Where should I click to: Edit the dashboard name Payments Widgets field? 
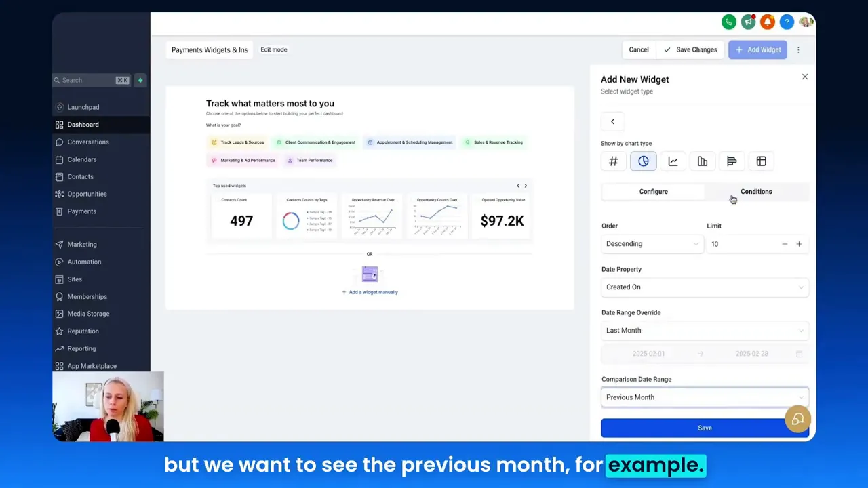(x=210, y=49)
